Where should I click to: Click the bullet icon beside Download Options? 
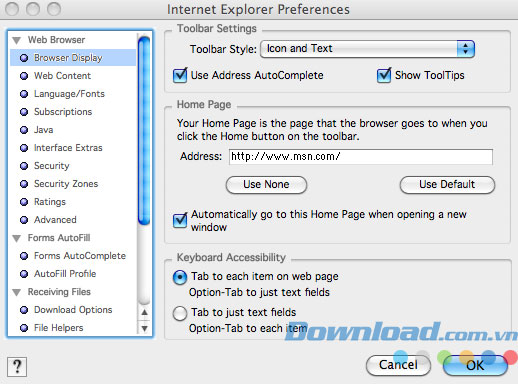(24, 310)
